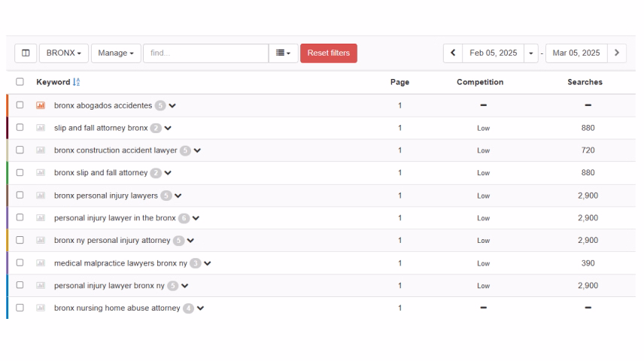Click badge 6 next to personal injury lawyer in the bronx

point(184,218)
